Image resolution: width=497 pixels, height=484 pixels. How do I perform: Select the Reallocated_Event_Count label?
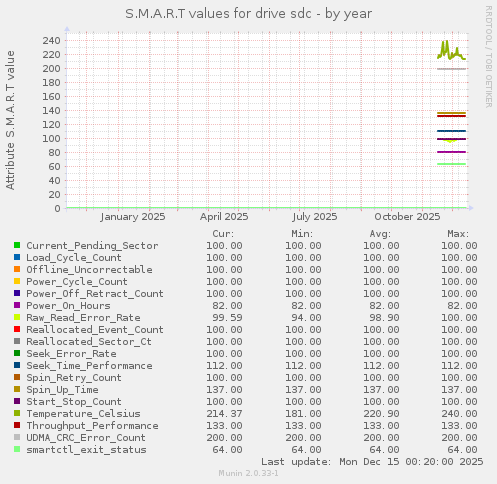pos(95,330)
